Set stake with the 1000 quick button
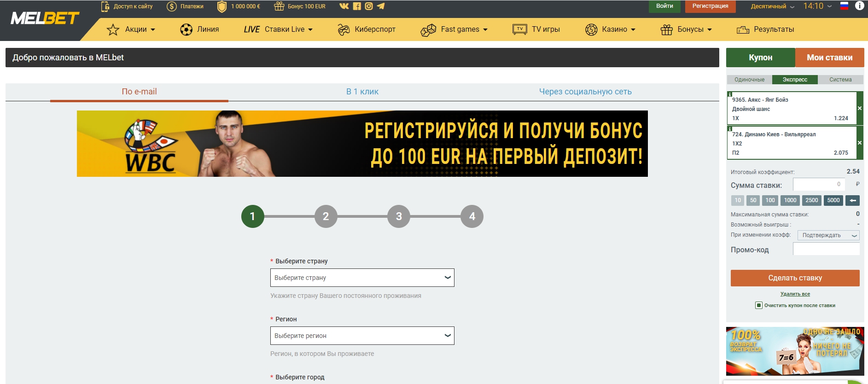868x384 pixels. [790, 200]
